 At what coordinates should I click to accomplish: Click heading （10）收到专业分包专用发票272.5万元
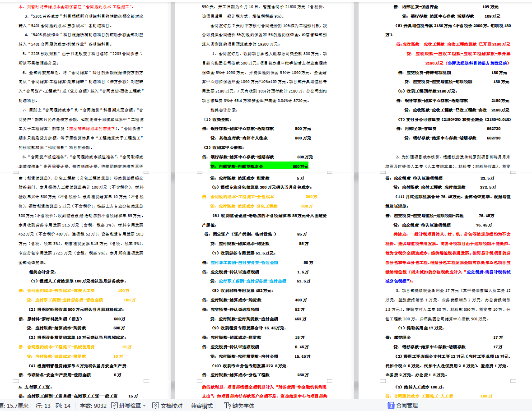[249, 366]
